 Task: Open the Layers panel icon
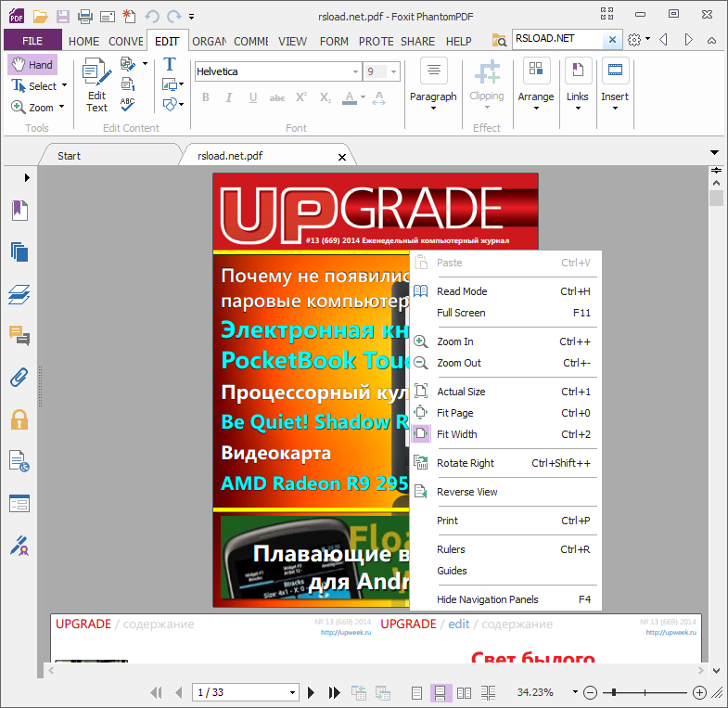click(x=19, y=294)
